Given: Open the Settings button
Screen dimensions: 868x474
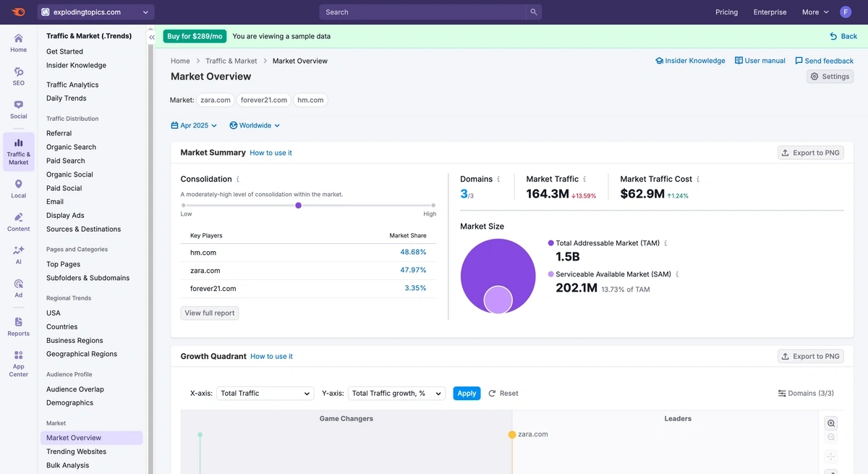Looking at the screenshot, I should click(x=830, y=77).
